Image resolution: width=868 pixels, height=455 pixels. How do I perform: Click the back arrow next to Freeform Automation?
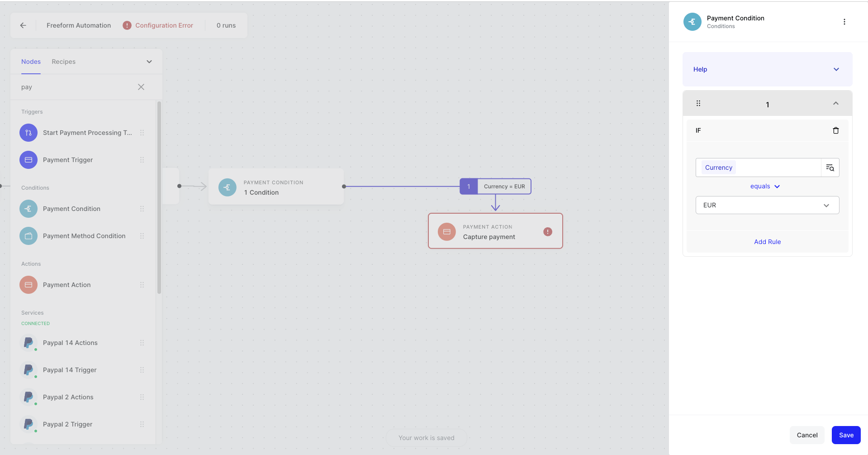[x=23, y=25]
